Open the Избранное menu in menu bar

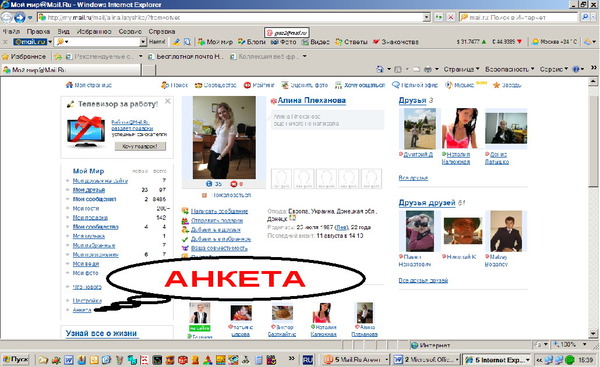(94, 32)
